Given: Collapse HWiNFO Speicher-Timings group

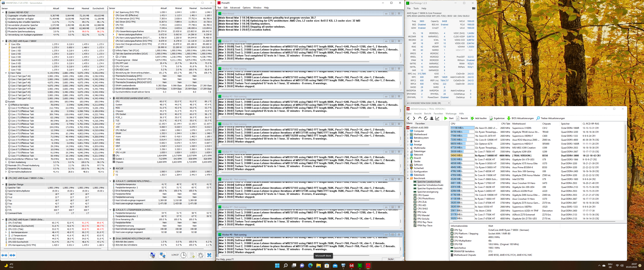Looking at the screenshot, I should [3, 184].
